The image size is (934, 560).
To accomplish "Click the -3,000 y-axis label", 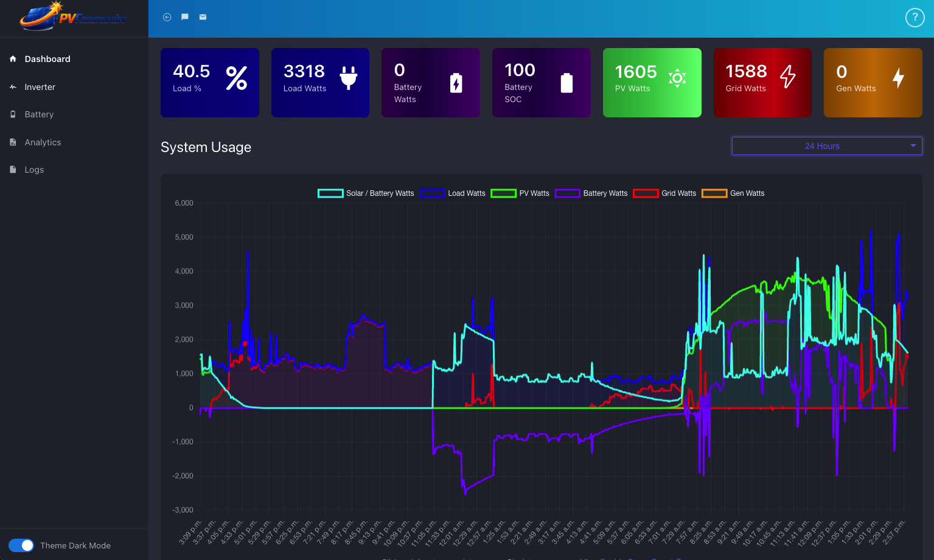I will tap(183, 510).
